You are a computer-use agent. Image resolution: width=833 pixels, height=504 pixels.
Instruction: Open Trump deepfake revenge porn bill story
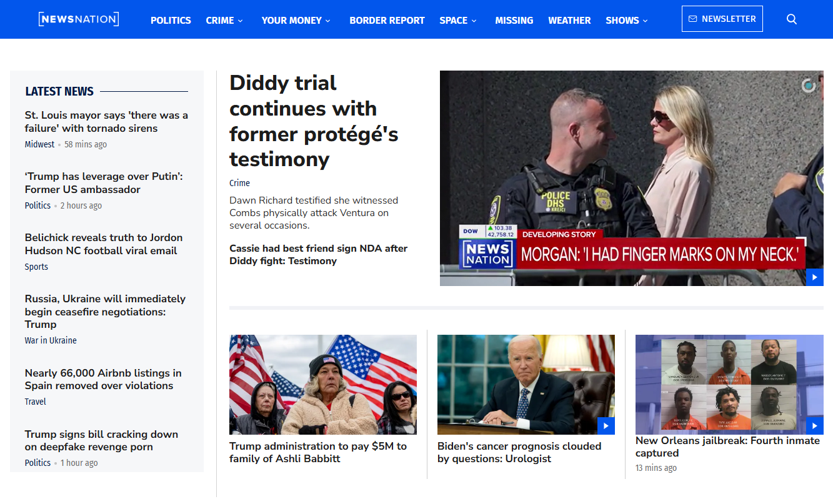(101, 440)
